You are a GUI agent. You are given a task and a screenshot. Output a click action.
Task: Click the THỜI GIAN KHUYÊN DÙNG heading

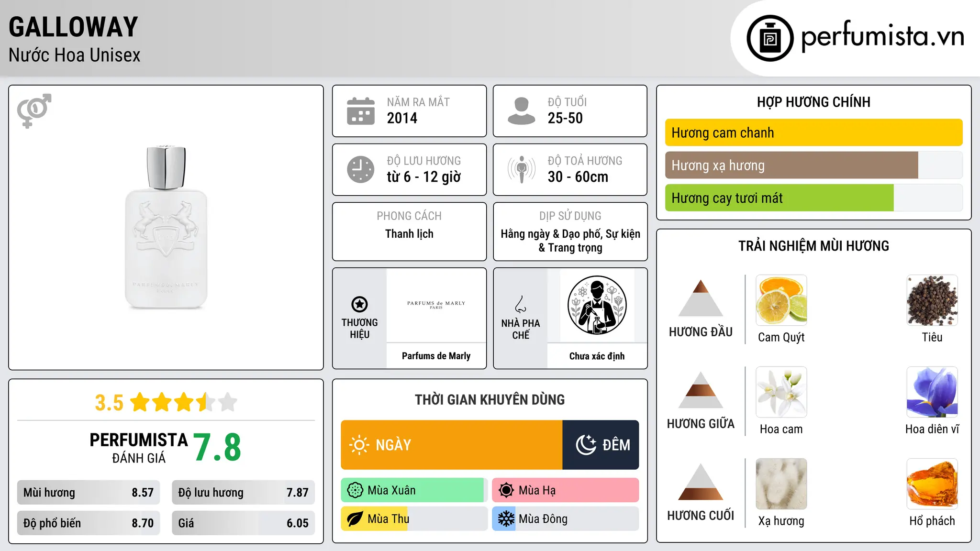490,399
